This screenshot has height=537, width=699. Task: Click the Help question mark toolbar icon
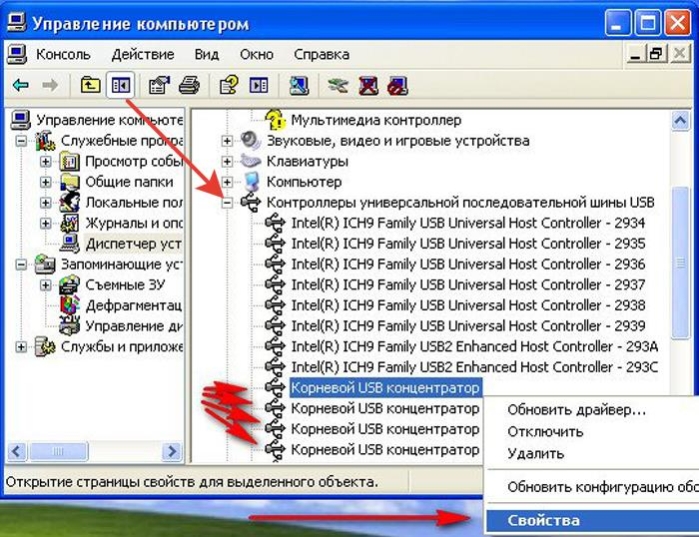pyautogui.click(x=229, y=85)
